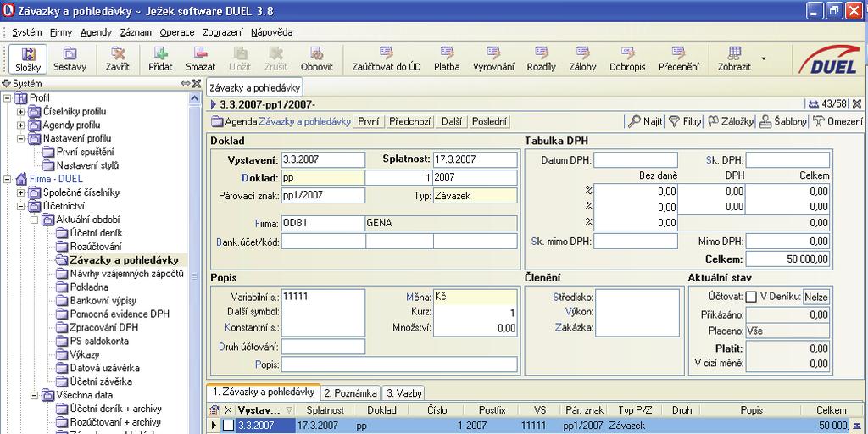Select Zpracování DPH tree item
Viewport: 868px width, 434px height.
pos(104,327)
